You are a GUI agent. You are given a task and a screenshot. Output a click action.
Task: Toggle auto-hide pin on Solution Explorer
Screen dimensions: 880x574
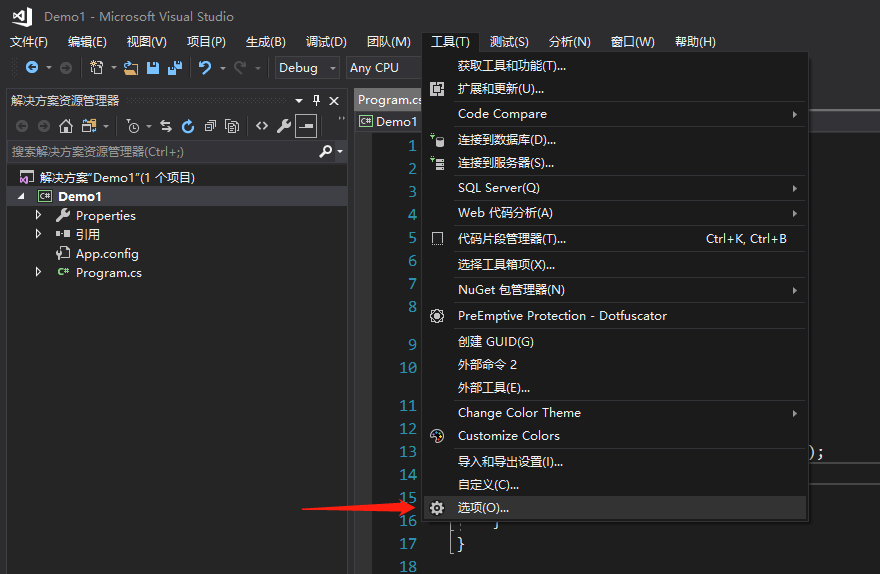click(317, 100)
